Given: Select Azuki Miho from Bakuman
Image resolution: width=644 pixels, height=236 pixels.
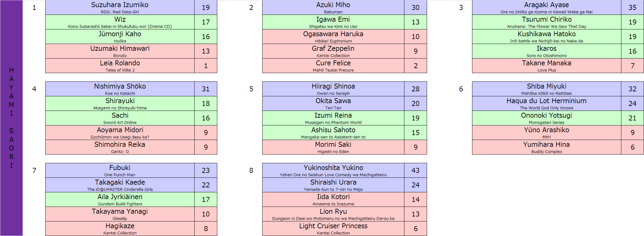Looking at the screenshot, I should pyautogui.click(x=333, y=7).
